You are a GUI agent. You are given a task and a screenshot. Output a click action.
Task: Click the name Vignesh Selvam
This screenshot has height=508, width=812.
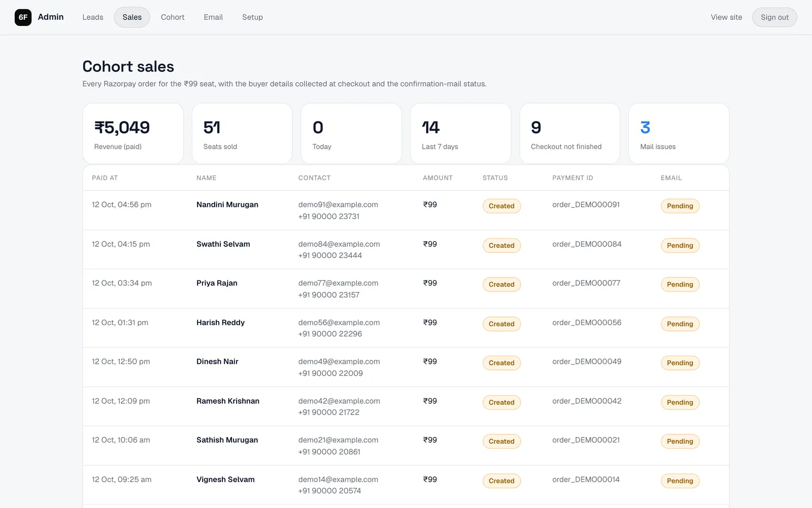click(x=225, y=480)
